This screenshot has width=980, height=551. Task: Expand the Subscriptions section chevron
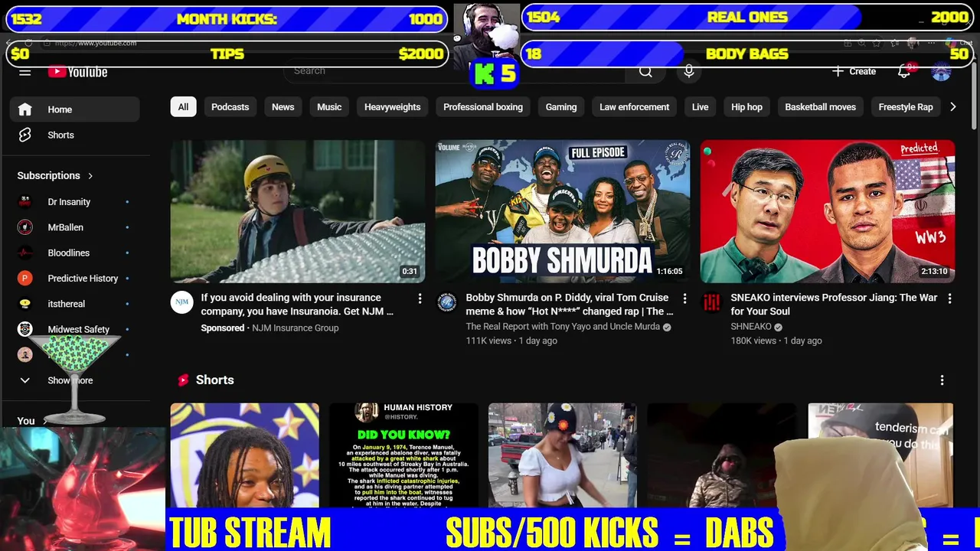click(x=90, y=176)
